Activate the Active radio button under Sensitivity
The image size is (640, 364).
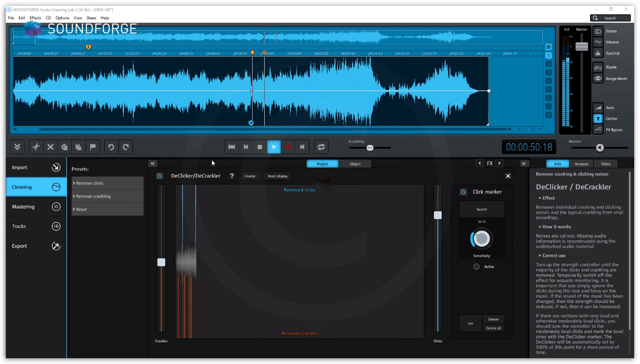476,266
